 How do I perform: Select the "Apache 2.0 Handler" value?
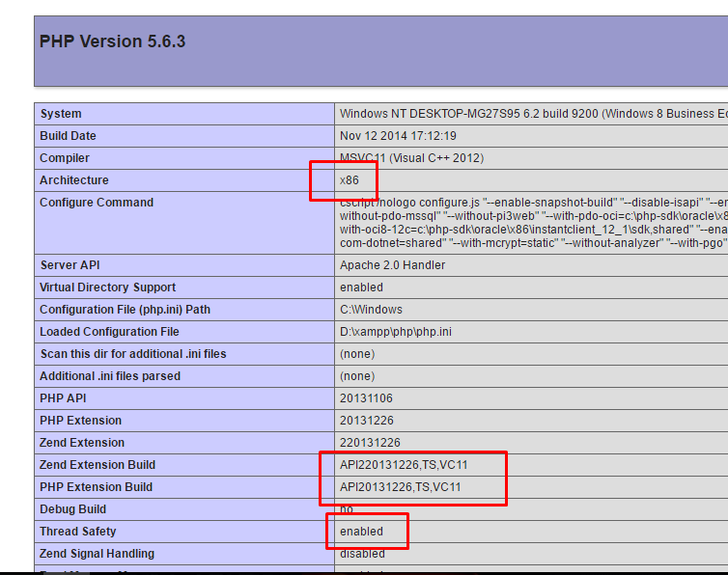point(392,265)
